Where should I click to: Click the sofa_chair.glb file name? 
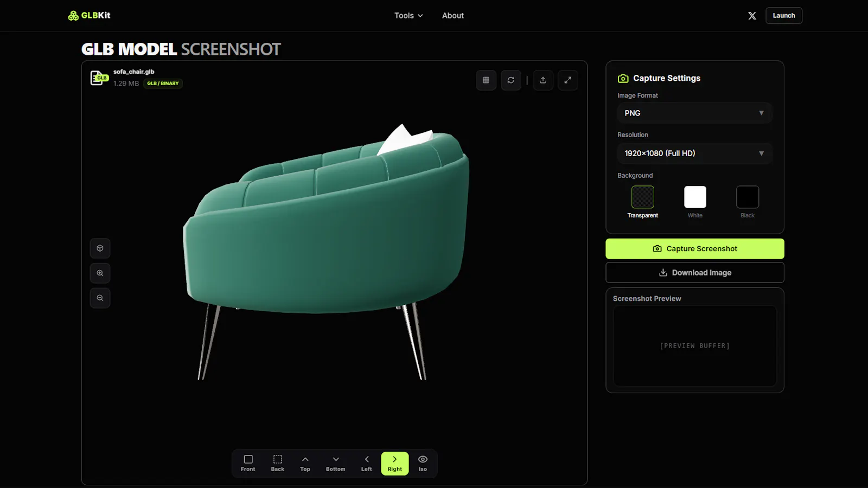click(134, 72)
